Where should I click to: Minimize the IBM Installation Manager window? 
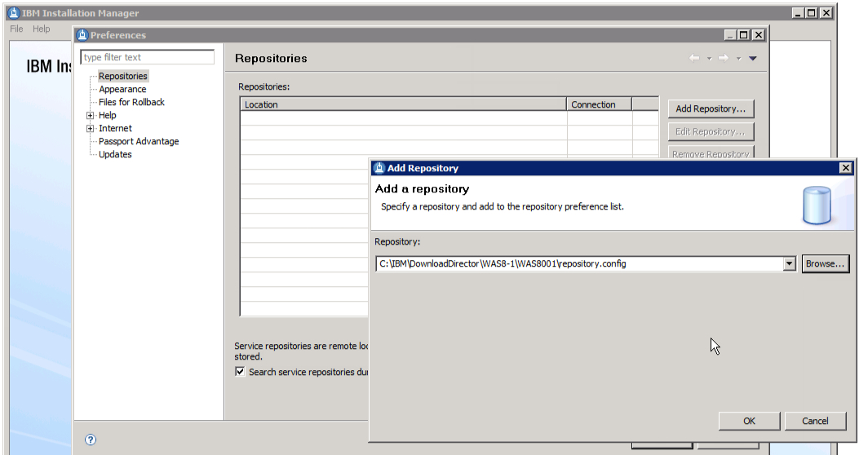(x=798, y=13)
